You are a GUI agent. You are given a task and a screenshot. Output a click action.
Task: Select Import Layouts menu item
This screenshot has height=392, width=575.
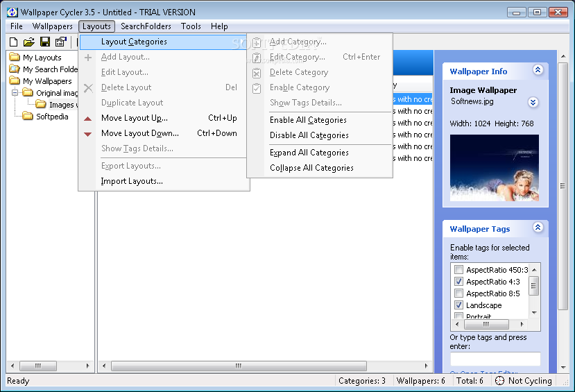(164, 181)
